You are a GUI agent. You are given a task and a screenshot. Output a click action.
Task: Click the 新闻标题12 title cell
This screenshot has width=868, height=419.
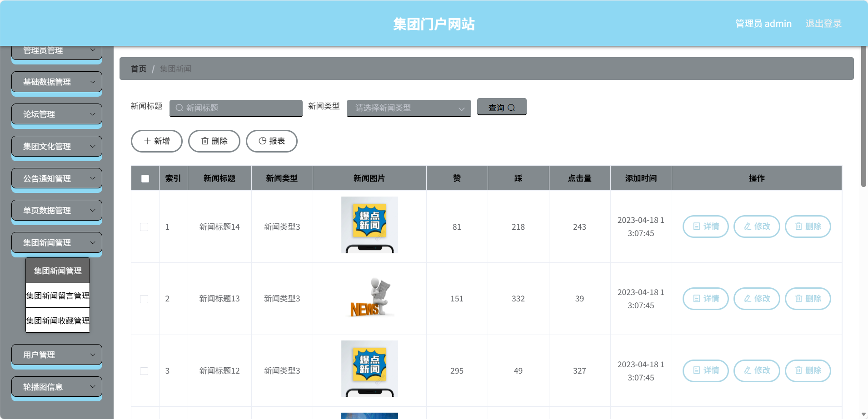[x=219, y=371]
